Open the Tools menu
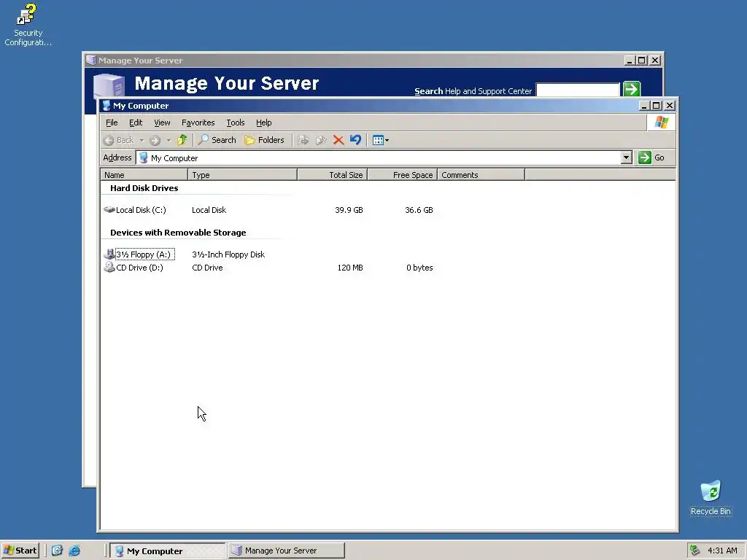Screen dimensions: 747x560 (236, 122)
